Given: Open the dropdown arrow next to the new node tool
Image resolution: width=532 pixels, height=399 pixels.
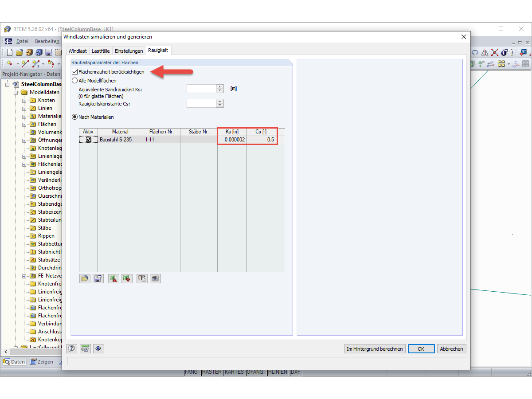Looking at the screenshot, I should pyautogui.click(x=18, y=64).
